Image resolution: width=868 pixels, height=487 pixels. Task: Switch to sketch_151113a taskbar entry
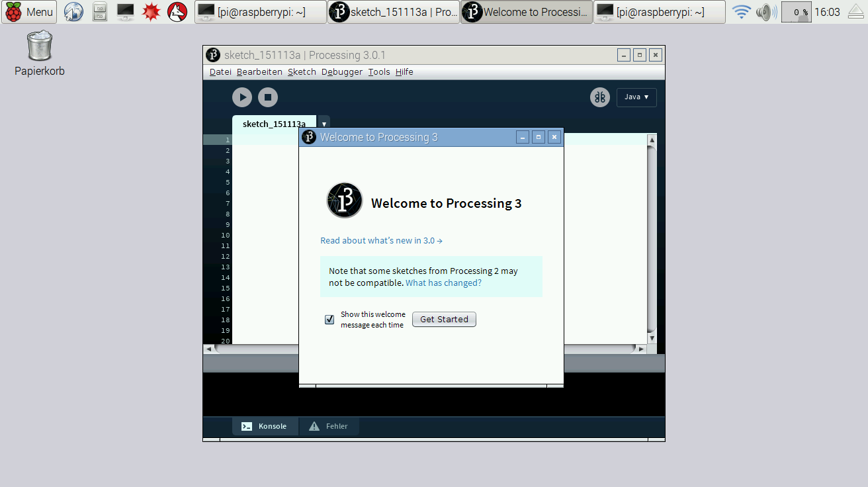(x=394, y=12)
